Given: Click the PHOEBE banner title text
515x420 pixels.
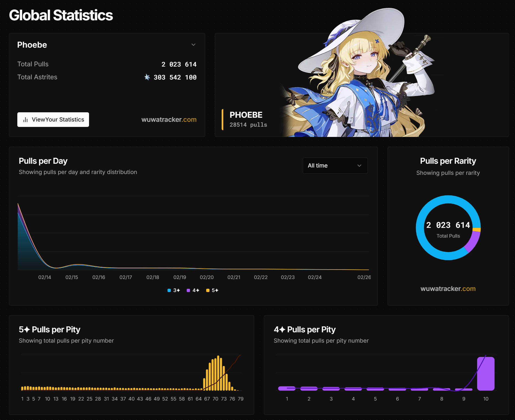Looking at the screenshot, I should point(246,115).
